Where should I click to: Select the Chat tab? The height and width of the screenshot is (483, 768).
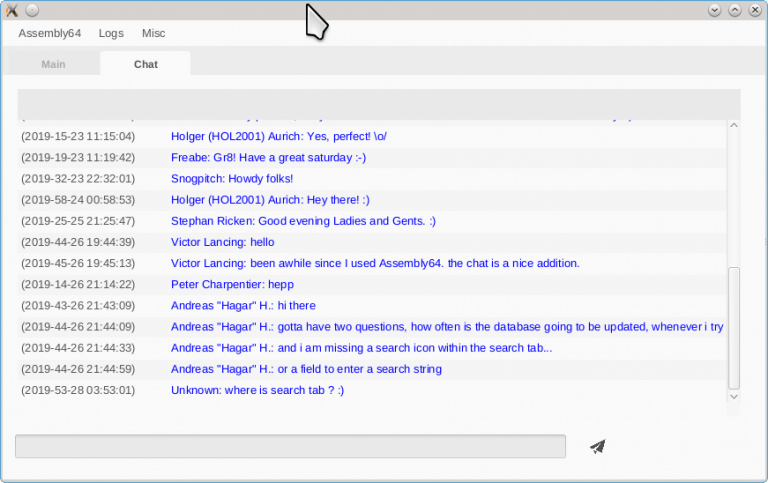(x=145, y=64)
